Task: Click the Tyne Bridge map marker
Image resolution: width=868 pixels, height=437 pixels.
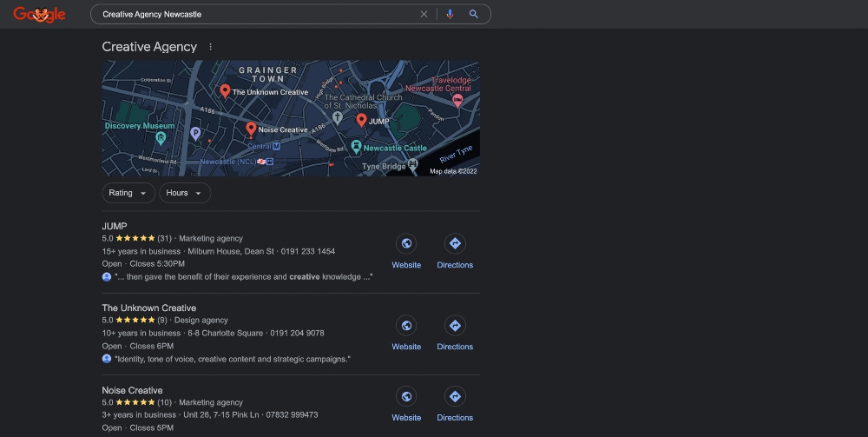Action: [x=412, y=164]
